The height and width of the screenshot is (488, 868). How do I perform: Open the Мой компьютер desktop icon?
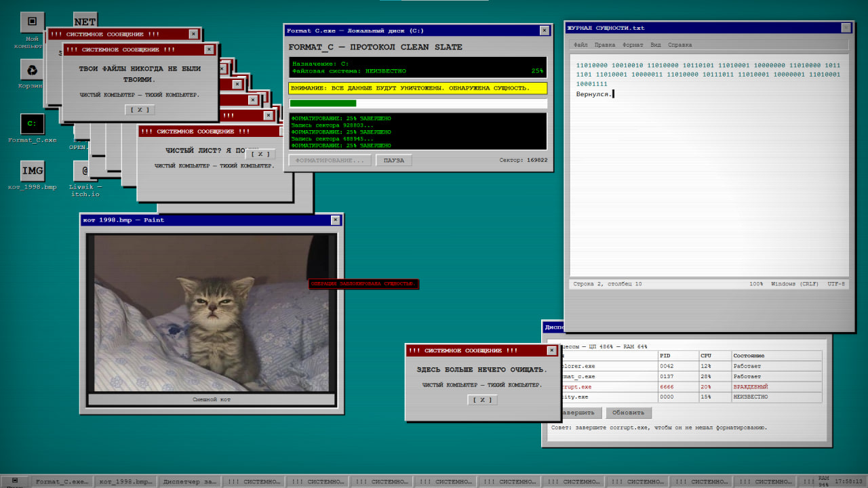click(31, 22)
